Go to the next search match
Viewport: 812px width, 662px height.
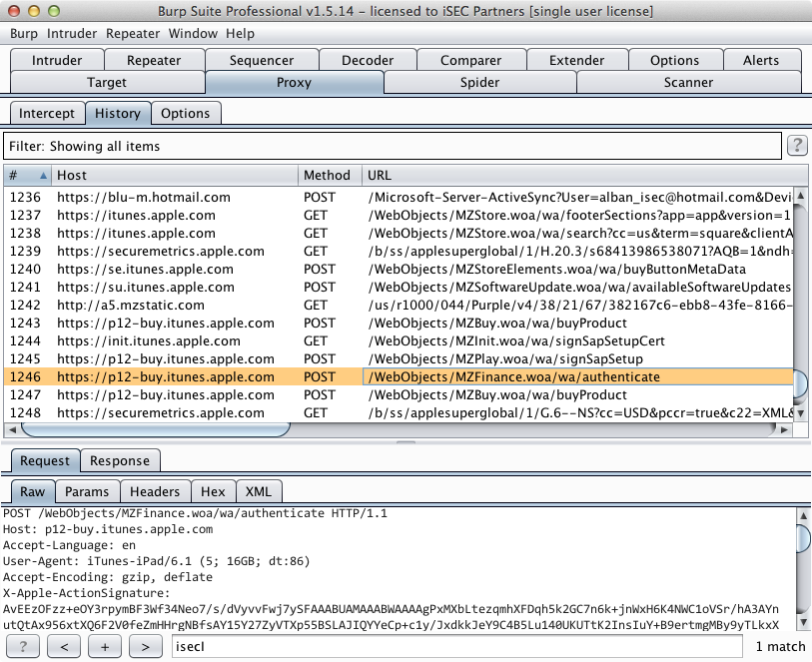(146, 646)
